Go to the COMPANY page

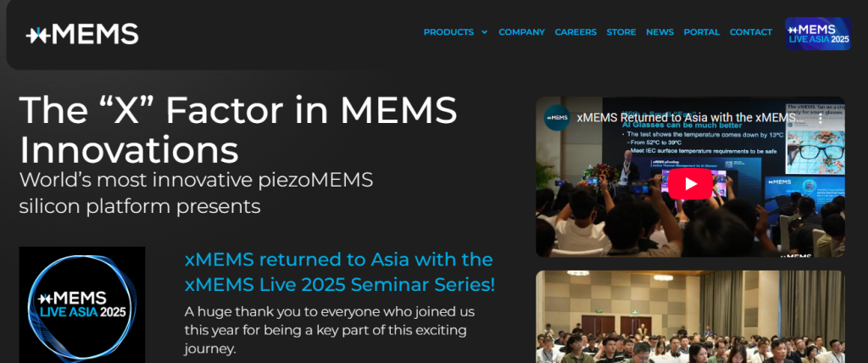(x=521, y=32)
